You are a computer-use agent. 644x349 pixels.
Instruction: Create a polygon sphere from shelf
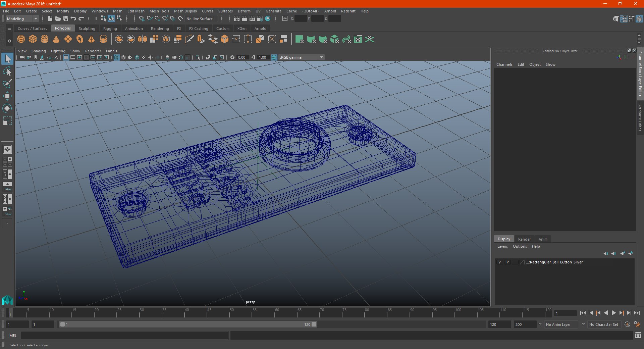coord(21,39)
